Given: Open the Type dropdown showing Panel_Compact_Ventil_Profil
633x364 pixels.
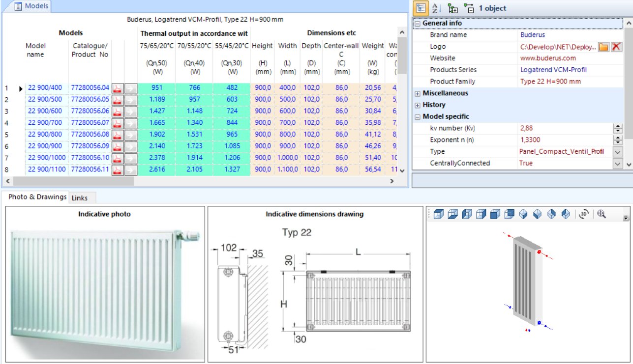Looking at the screenshot, I should [620, 151].
